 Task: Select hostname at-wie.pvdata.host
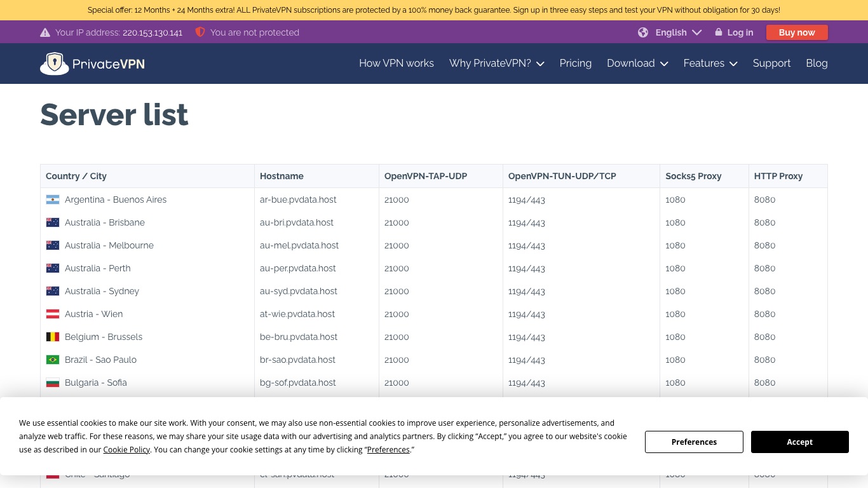(297, 314)
